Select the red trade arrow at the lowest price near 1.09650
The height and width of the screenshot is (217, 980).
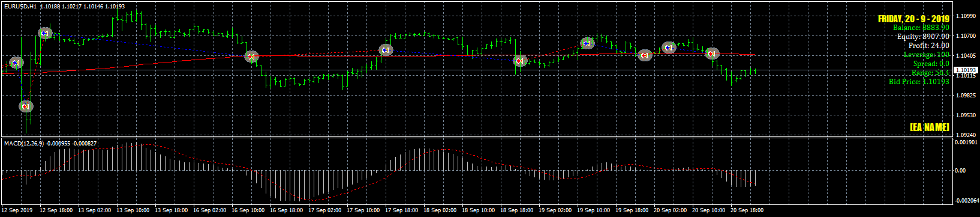(25, 106)
